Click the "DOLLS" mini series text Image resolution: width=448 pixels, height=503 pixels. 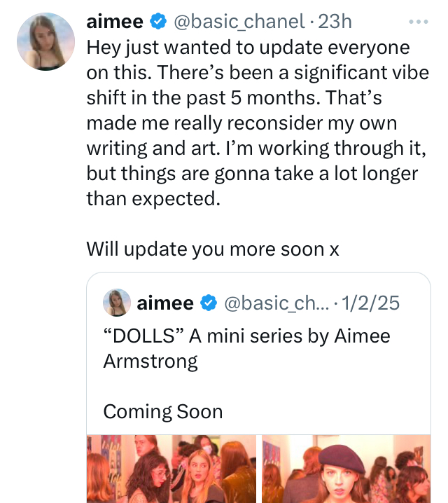247,336
